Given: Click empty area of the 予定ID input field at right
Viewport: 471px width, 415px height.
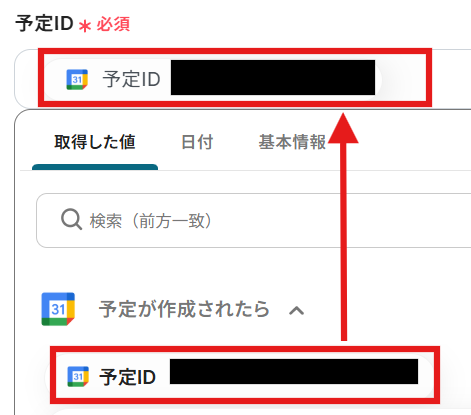Looking at the screenshot, I should pos(448,79).
